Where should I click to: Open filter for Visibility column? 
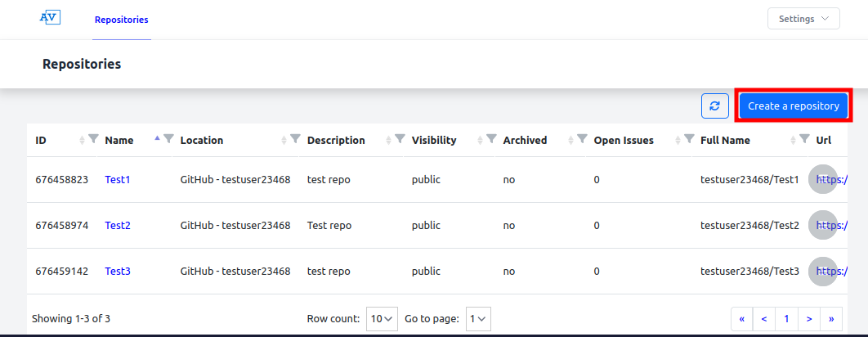[491, 139]
